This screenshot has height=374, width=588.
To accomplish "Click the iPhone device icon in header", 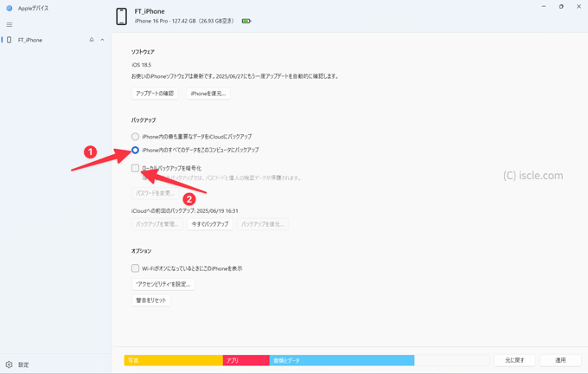I will (122, 16).
